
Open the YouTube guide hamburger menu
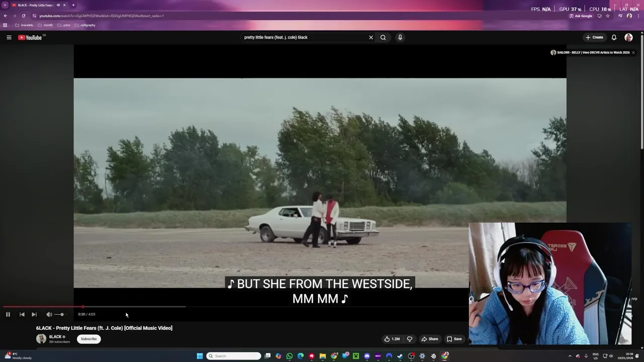(9, 37)
